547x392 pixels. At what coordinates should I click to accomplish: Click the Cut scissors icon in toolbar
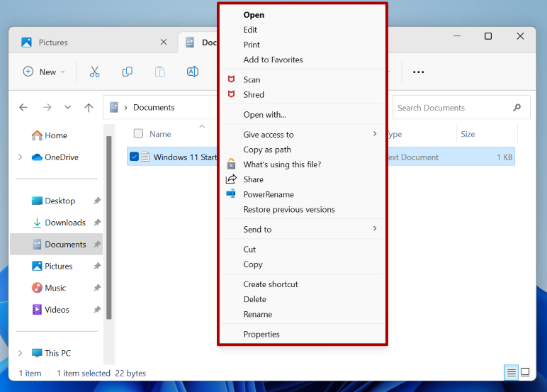point(94,72)
